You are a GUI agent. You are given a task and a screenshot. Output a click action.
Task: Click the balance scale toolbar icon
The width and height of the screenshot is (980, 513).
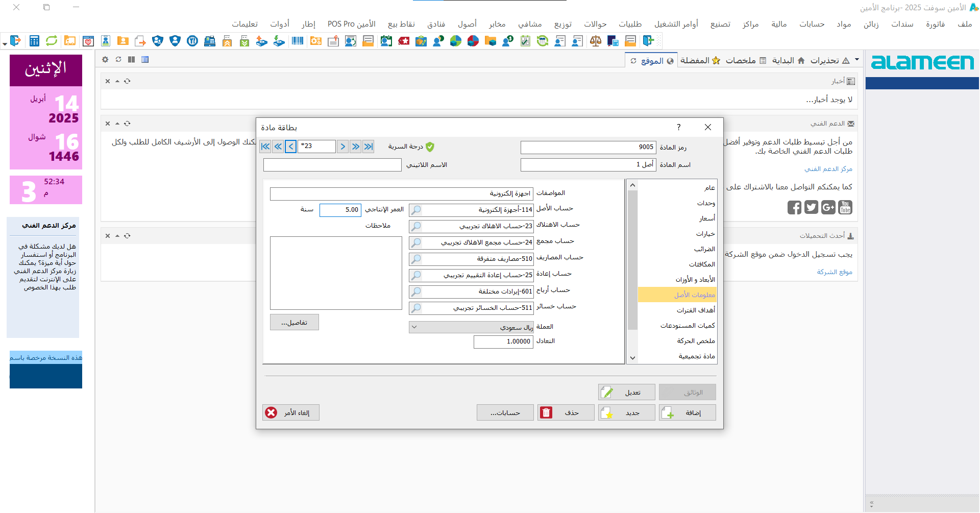[x=595, y=41]
